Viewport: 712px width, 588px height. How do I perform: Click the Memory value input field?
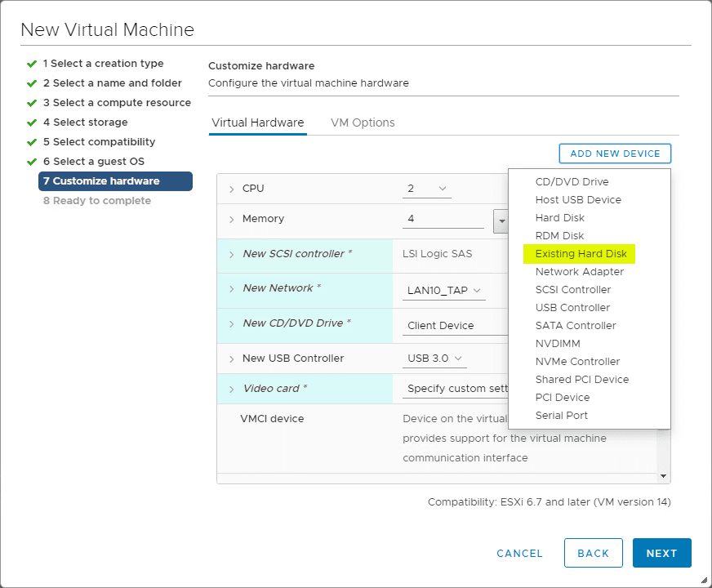pyautogui.click(x=443, y=219)
